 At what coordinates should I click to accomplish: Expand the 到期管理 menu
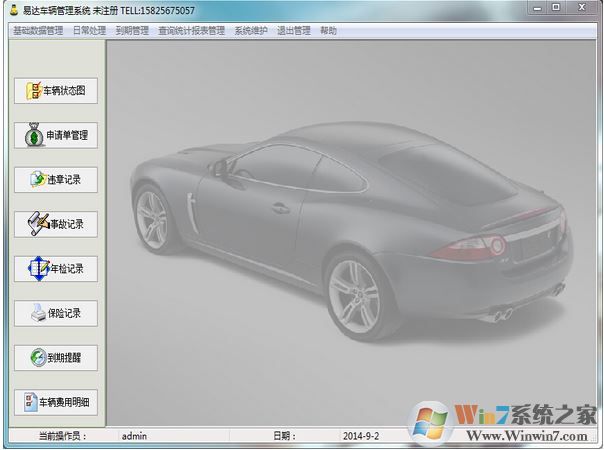[131, 30]
